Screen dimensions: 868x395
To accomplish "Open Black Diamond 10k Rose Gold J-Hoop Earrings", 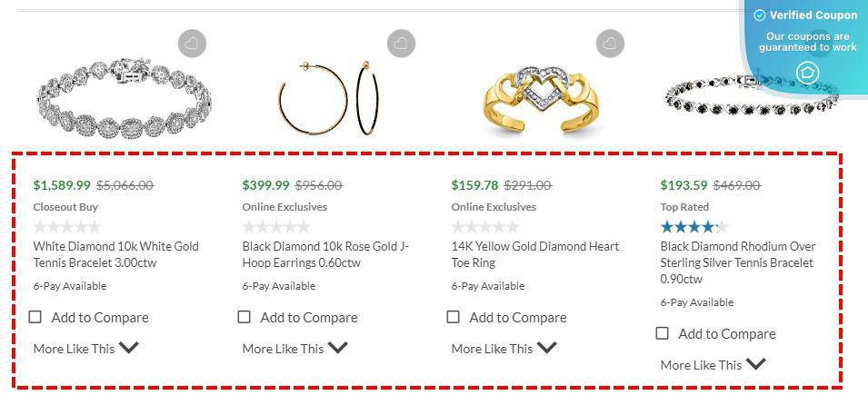I will pos(325,254).
